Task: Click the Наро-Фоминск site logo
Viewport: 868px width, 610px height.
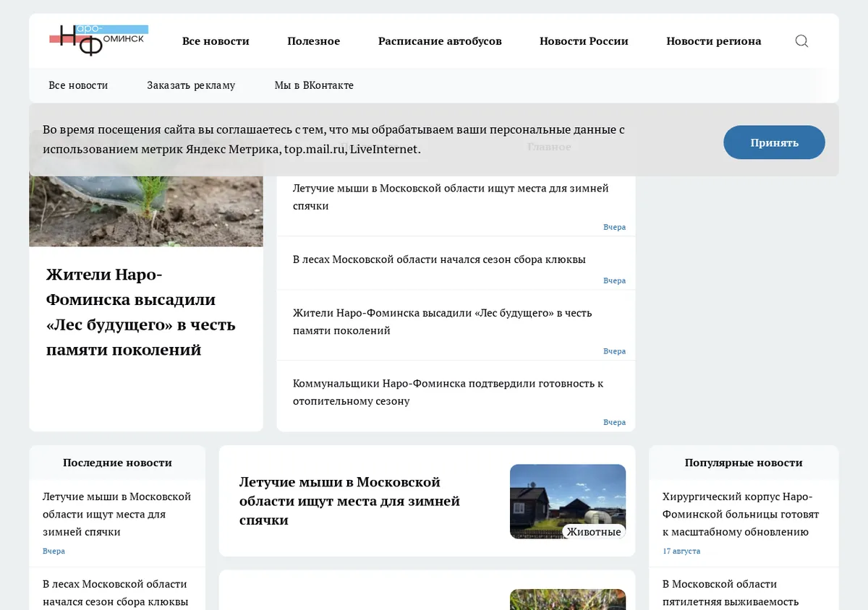Action: 99,40
